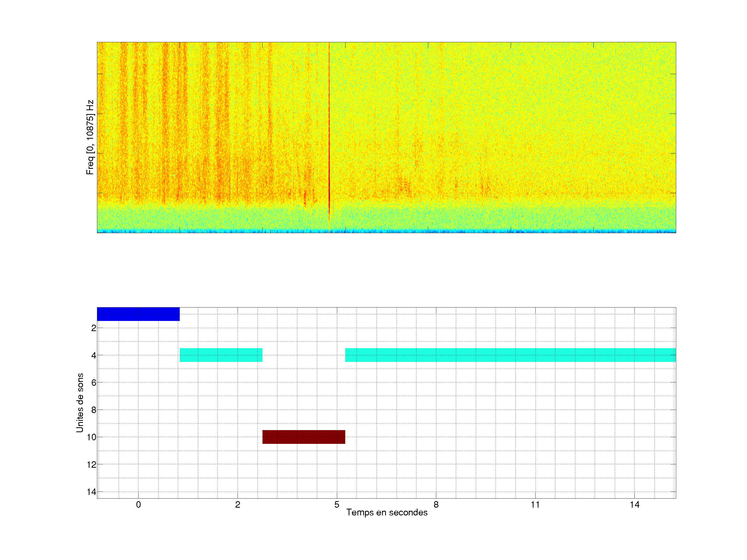Viewport: 747px width, 560px height.
Task: Click the dark red bar at unit 10
Action: point(303,437)
